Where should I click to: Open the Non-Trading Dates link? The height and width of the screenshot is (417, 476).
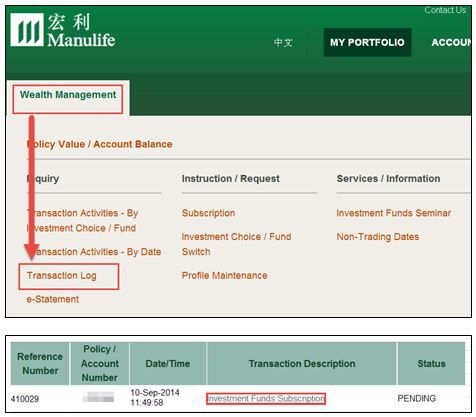[x=378, y=237]
